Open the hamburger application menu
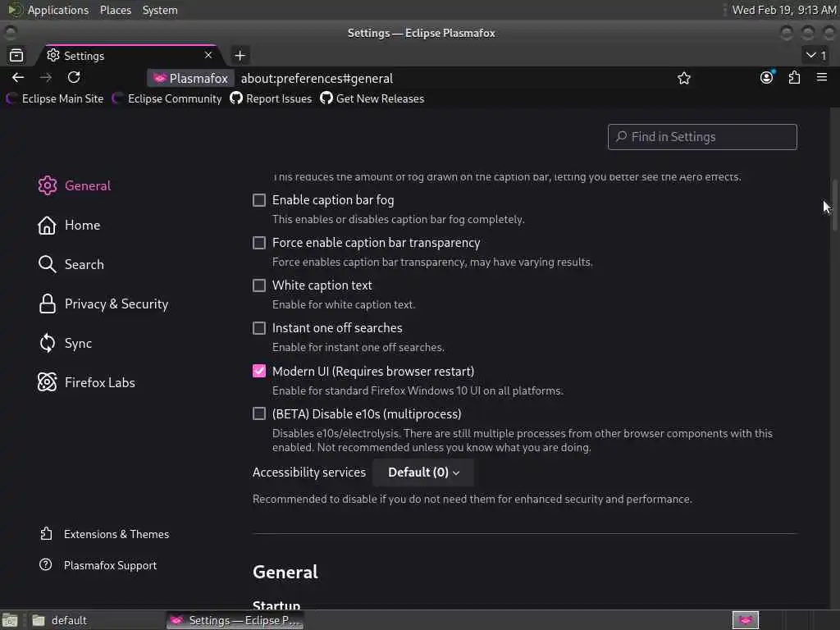 [821, 77]
